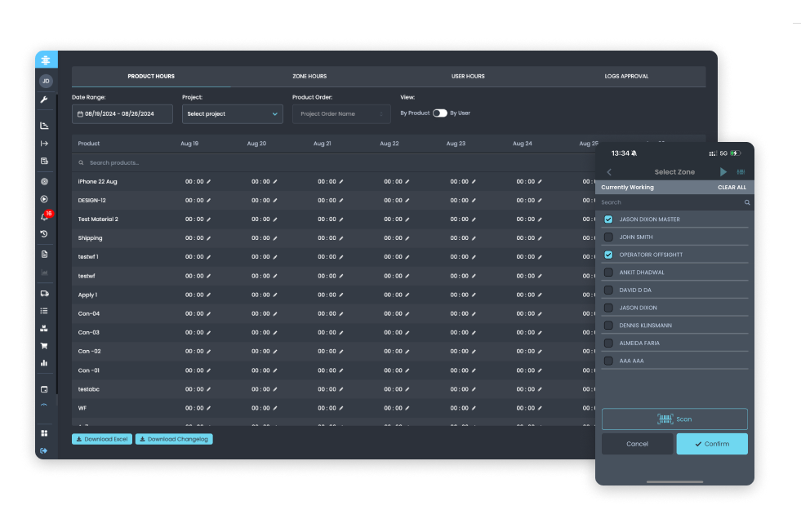Viewport: 801px width, 532px height.
Task: Check the AAA AAA checkbox
Action: pos(608,361)
